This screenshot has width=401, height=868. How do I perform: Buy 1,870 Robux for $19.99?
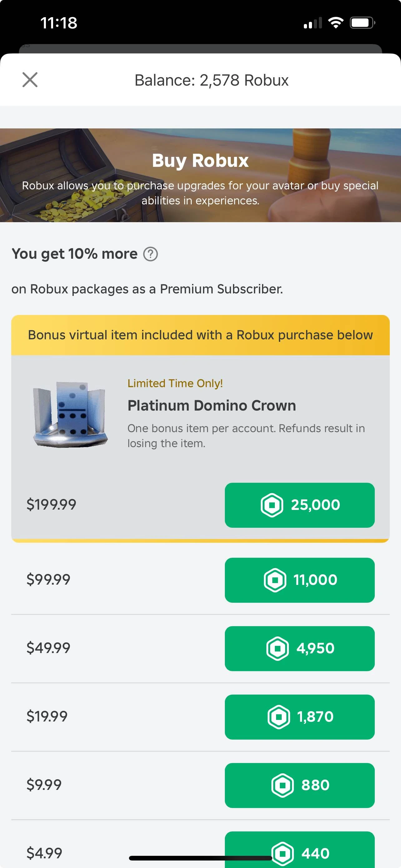[x=300, y=717]
